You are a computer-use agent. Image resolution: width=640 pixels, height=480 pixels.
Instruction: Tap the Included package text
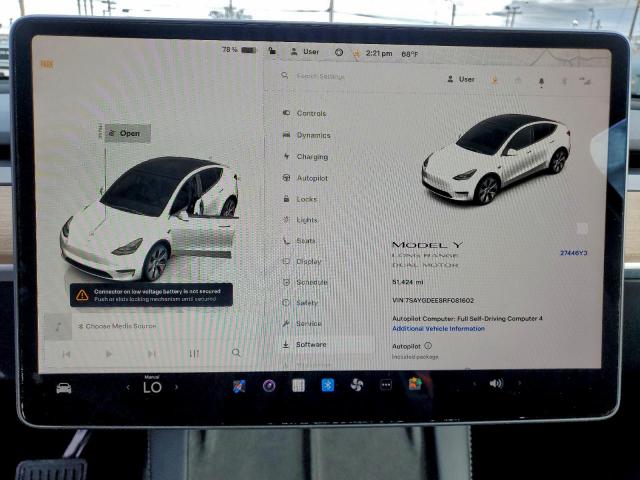click(415, 357)
